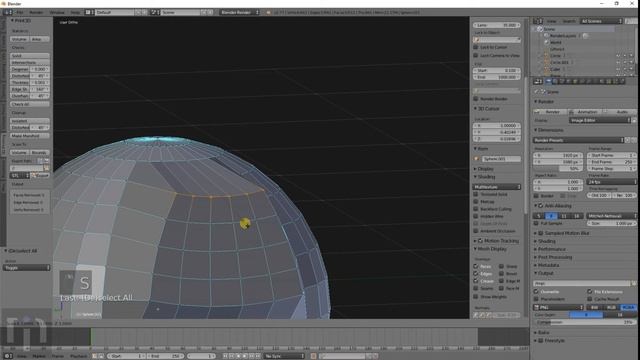
Task: Toggle Ambient Occlusion checkbox
Action: pos(476,231)
